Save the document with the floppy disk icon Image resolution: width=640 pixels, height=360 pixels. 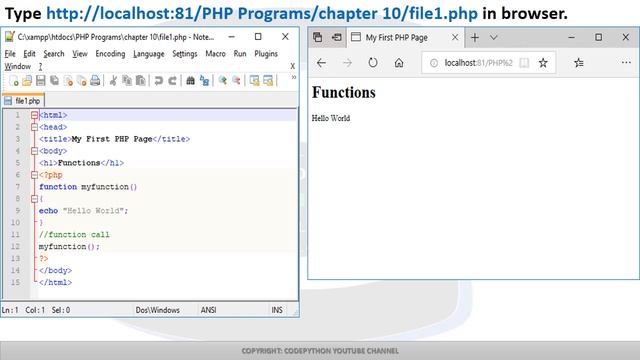tap(40, 81)
